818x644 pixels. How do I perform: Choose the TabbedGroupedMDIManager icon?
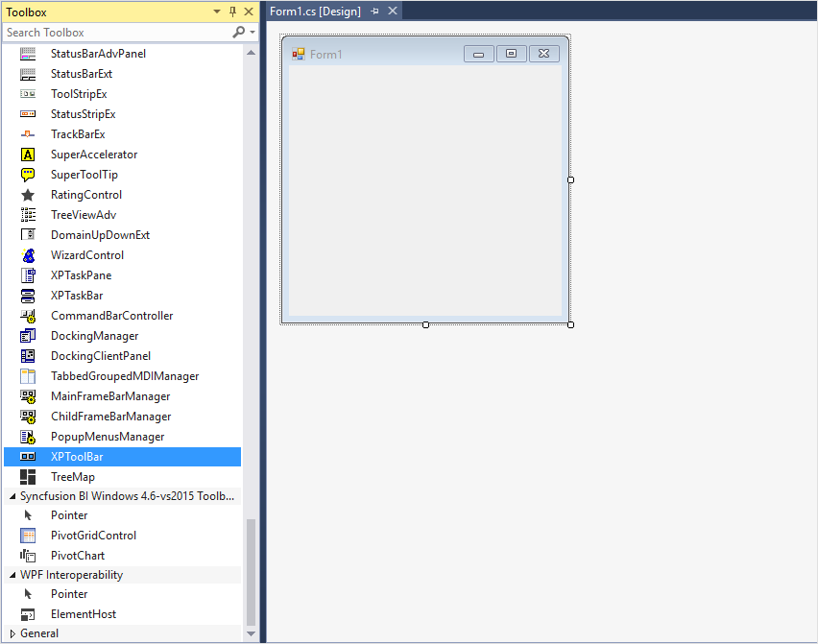point(28,376)
